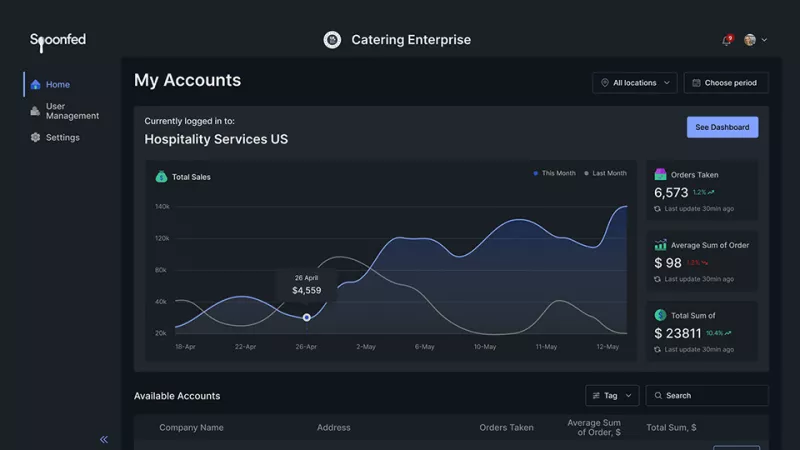
Task: Open Settings from sidebar
Action: click(62, 138)
